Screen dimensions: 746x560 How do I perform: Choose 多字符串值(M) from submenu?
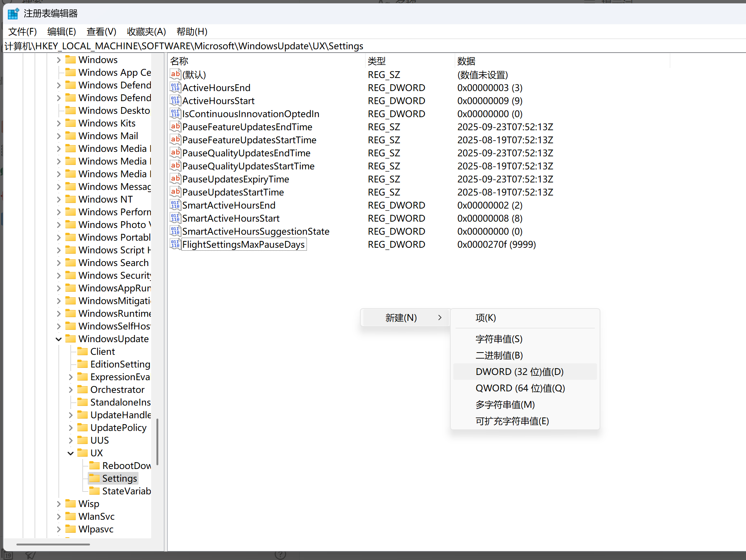coord(525,404)
